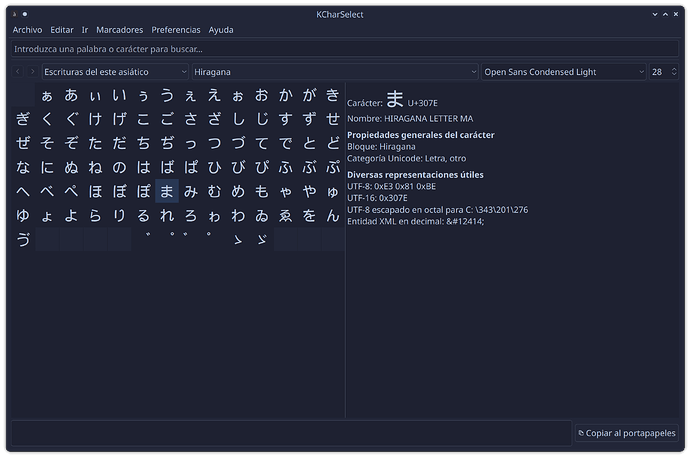Open the Archivo menu
The height and width of the screenshot is (457, 690).
click(27, 30)
